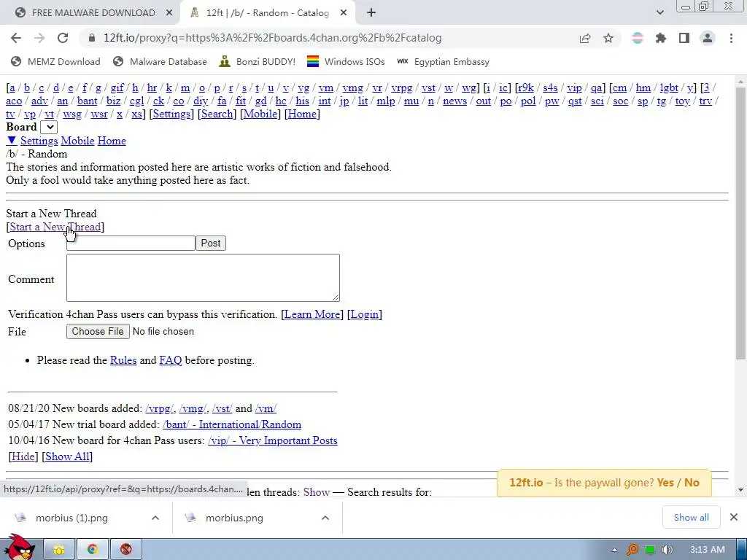This screenshot has height=560, width=747.
Task: Open the Learn More link
Action: [312, 314]
